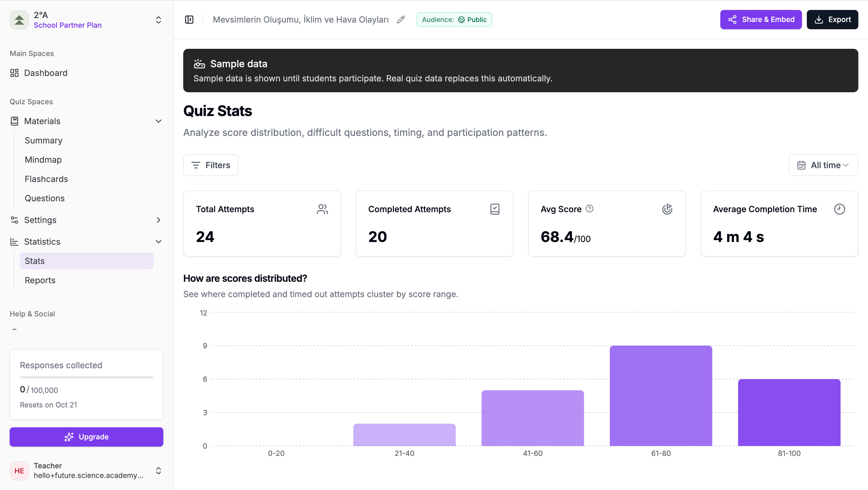This screenshot has height=490, width=868.
Task: Open the Filters button
Action: (211, 165)
